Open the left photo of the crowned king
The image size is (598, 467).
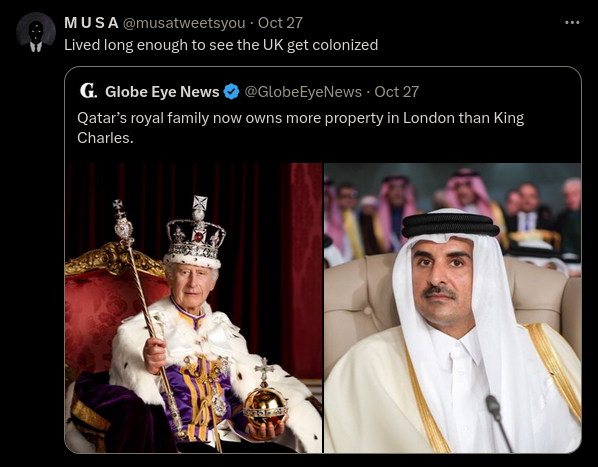[x=194, y=308]
